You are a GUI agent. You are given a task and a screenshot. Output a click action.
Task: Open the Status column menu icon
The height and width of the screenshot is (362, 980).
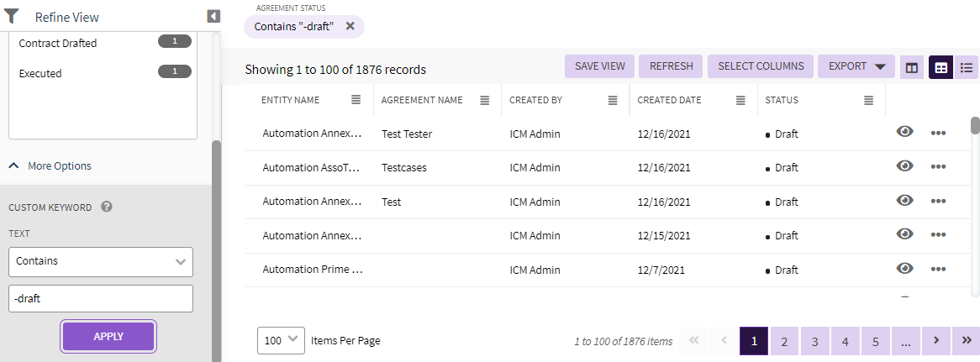pos(869,100)
